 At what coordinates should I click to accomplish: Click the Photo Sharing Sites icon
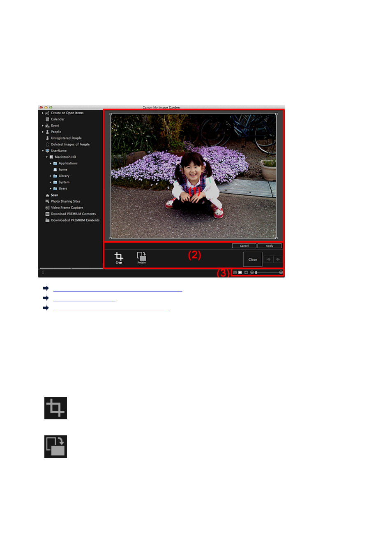point(47,201)
